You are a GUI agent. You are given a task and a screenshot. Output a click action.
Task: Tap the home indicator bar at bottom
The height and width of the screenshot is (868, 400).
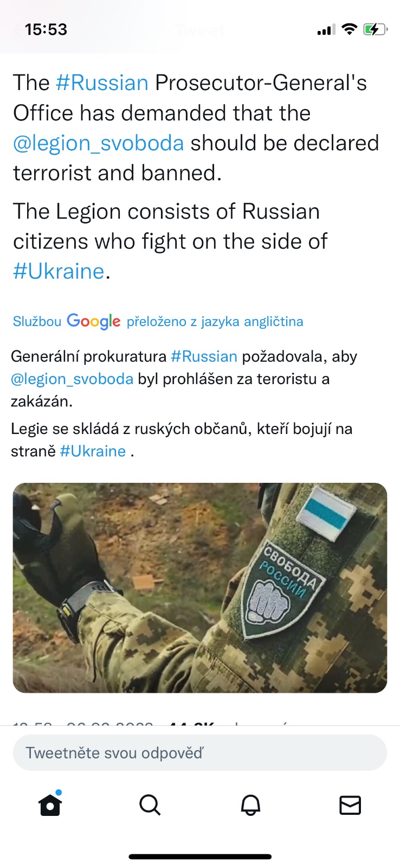point(200,857)
